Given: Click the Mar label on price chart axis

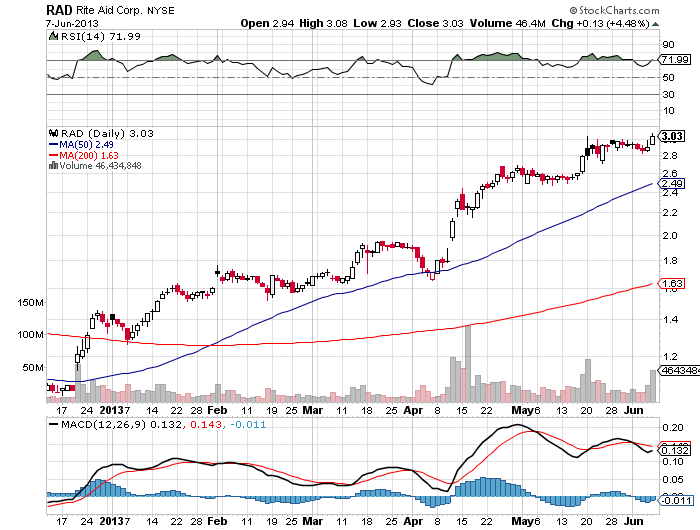Looking at the screenshot, I should point(312,410).
